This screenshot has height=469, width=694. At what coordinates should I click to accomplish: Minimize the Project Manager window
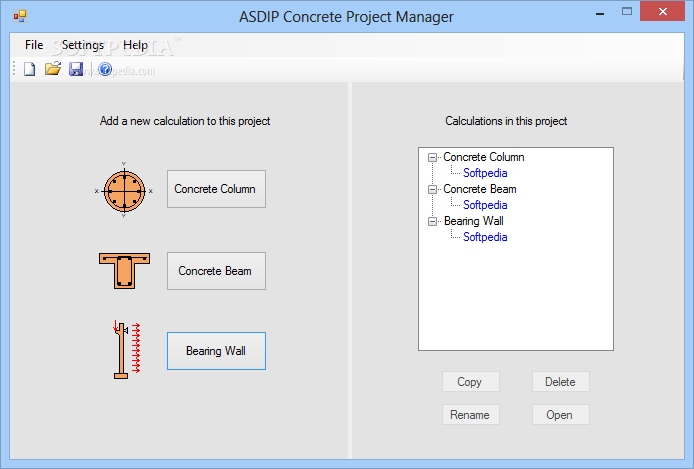(x=600, y=12)
